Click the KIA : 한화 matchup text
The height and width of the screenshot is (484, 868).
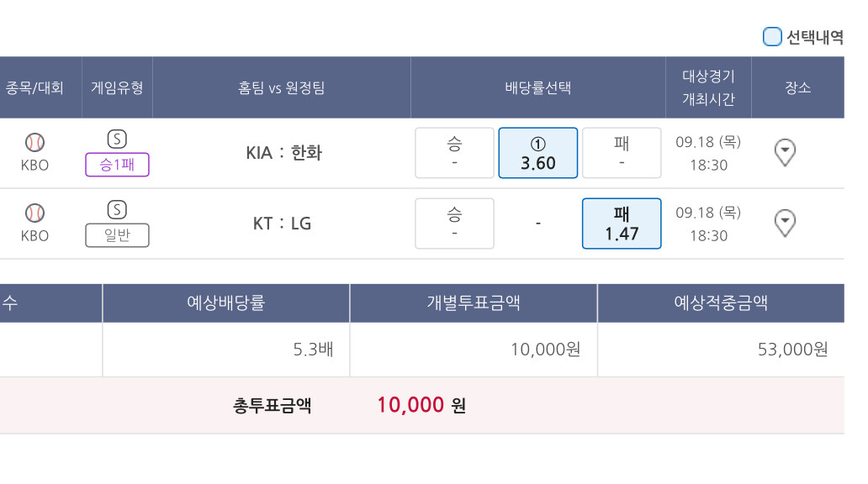click(x=283, y=153)
